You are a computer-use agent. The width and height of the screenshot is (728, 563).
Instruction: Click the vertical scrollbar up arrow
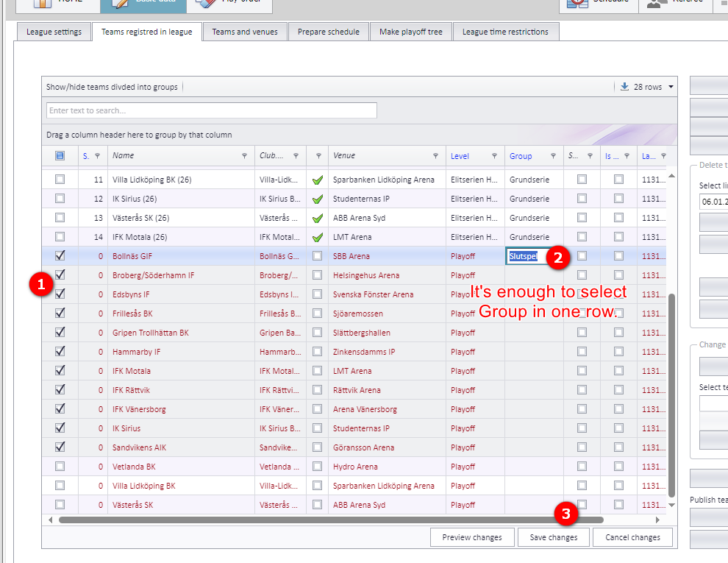point(672,176)
